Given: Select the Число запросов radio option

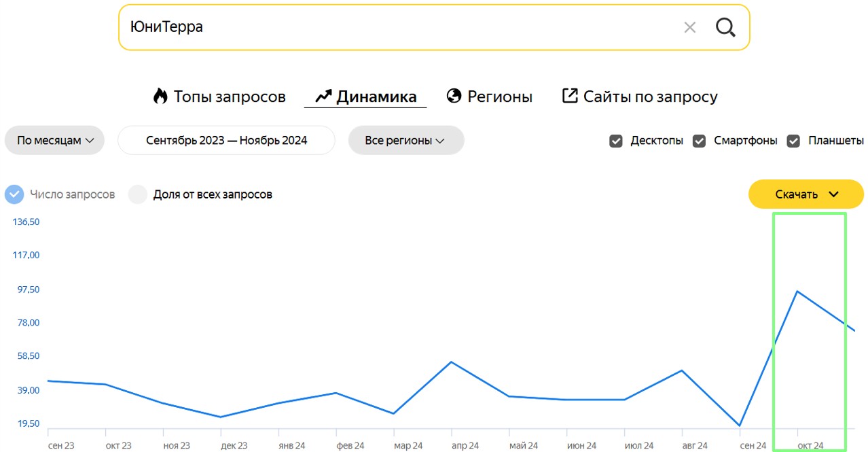Looking at the screenshot, I should tap(14, 194).
